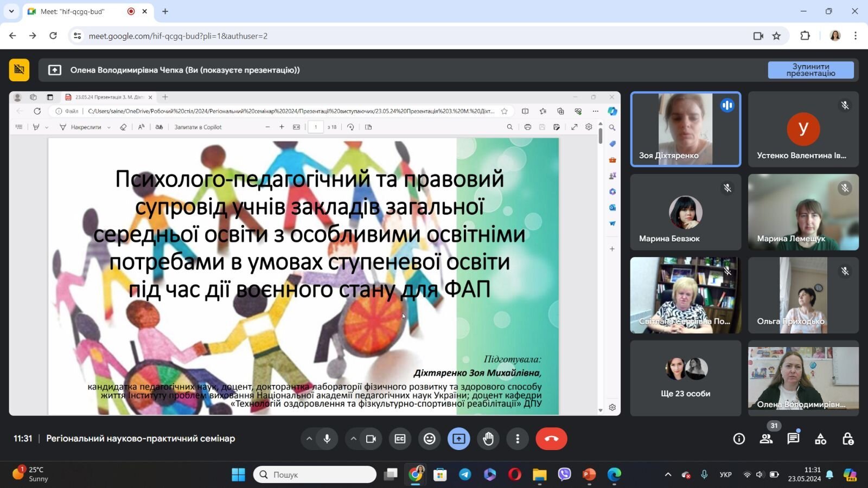
Task: Click the shared PDF vertical scrollbar
Action: 600,266
